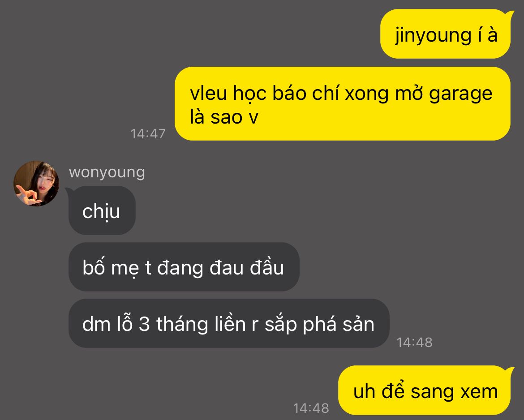
Task: Click the word 'tháng' in the gray message
Action: (x=182, y=325)
